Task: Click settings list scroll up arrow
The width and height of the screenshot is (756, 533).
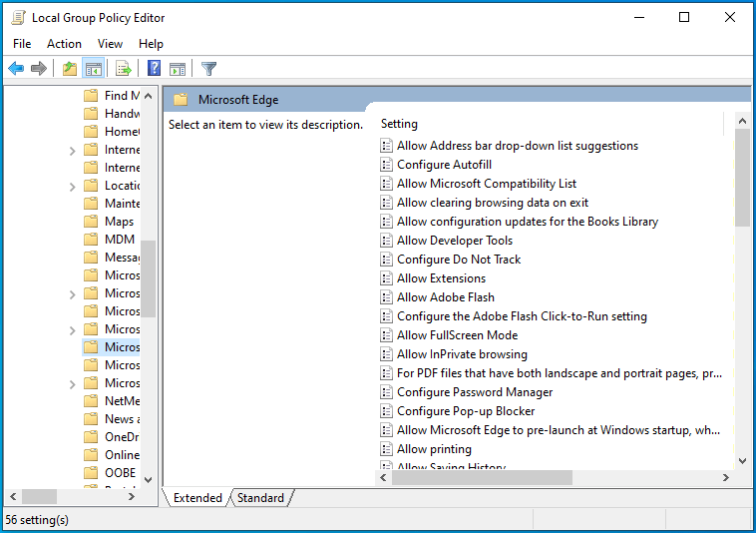Action: click(742, 121)
